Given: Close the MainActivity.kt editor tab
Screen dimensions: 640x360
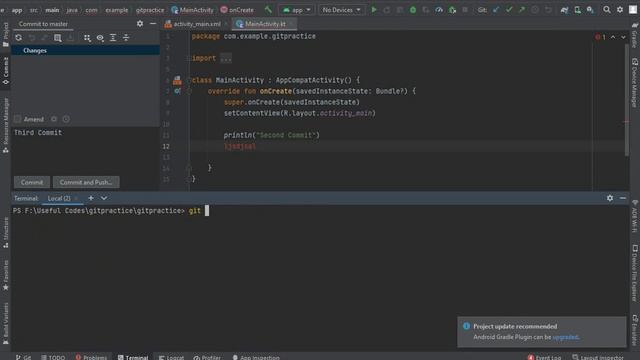Looking at the screenshot, I should coord(291,24).
